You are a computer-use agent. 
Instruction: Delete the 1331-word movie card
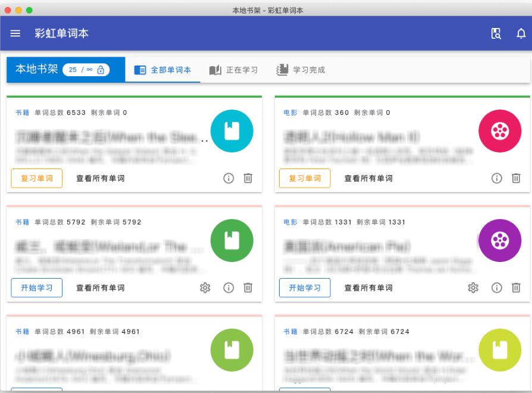coord(516,288)
